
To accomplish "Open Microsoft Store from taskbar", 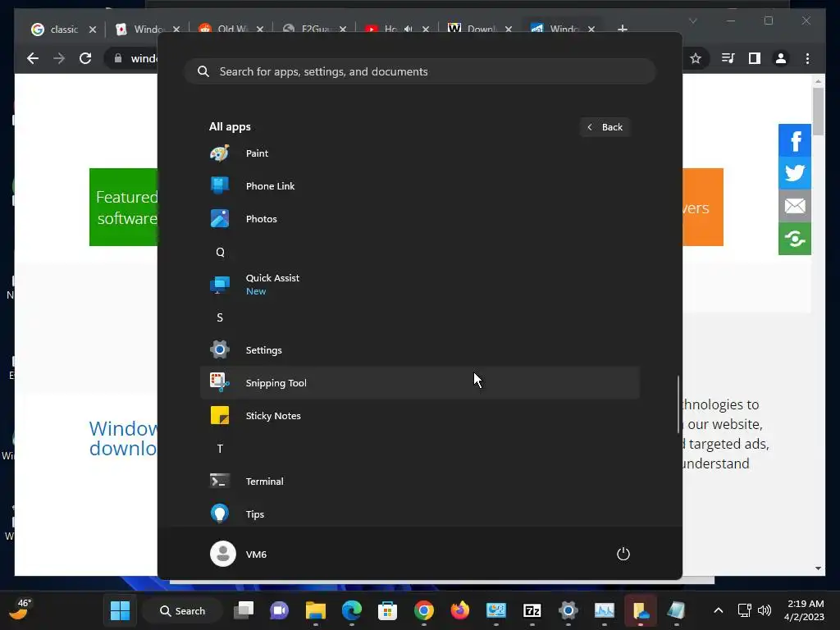I will click(387, 610).
